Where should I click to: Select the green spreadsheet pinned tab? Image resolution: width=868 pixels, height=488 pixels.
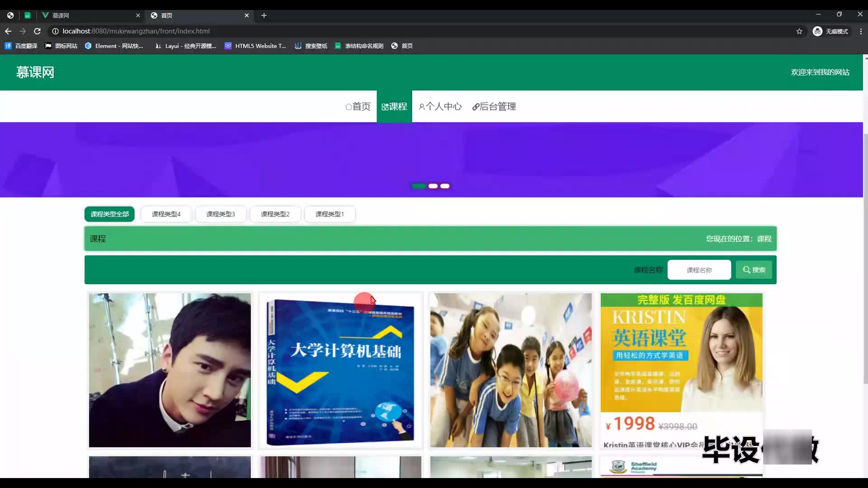point(28,15)
